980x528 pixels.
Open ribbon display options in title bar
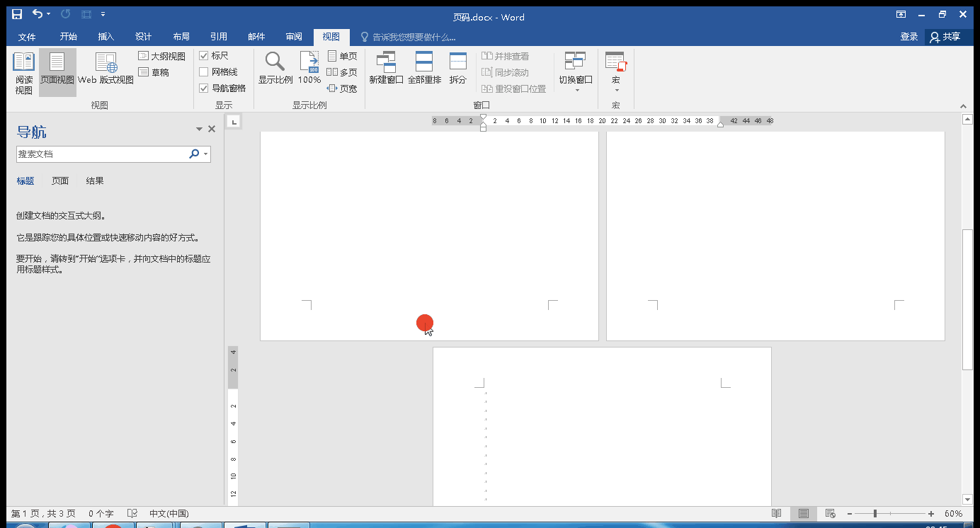[x=901, y=14]
